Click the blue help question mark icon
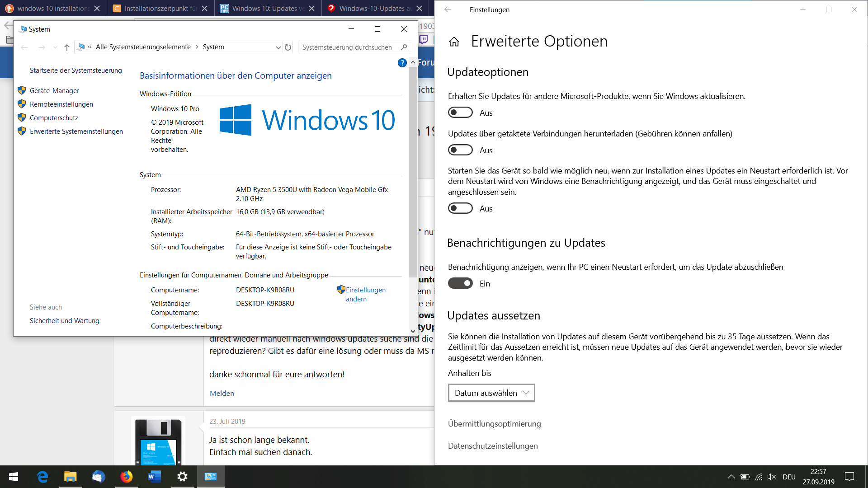This screenshot has width=868, height=488. coord(402,63)
